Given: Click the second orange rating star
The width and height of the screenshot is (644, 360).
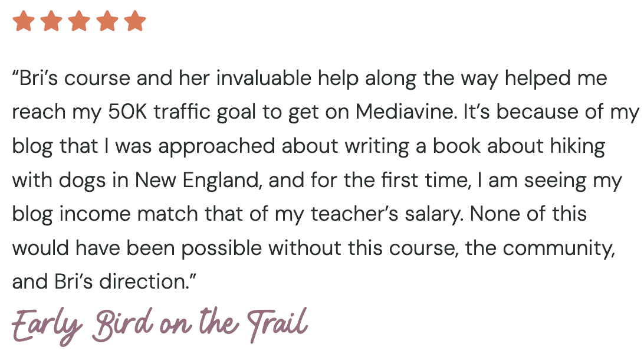Looking at the screenshot, I should [x=51, y=21].
